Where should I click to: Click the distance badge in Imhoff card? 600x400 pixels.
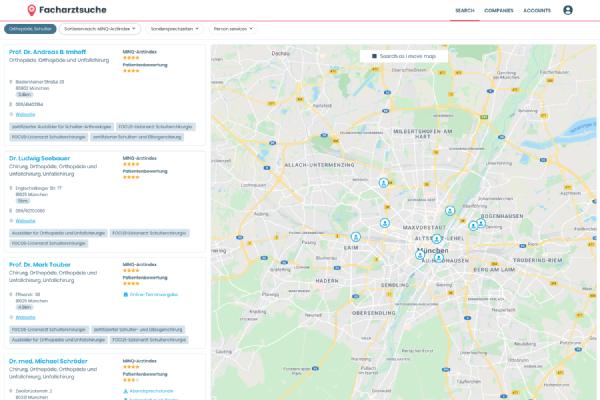(24, 95)
